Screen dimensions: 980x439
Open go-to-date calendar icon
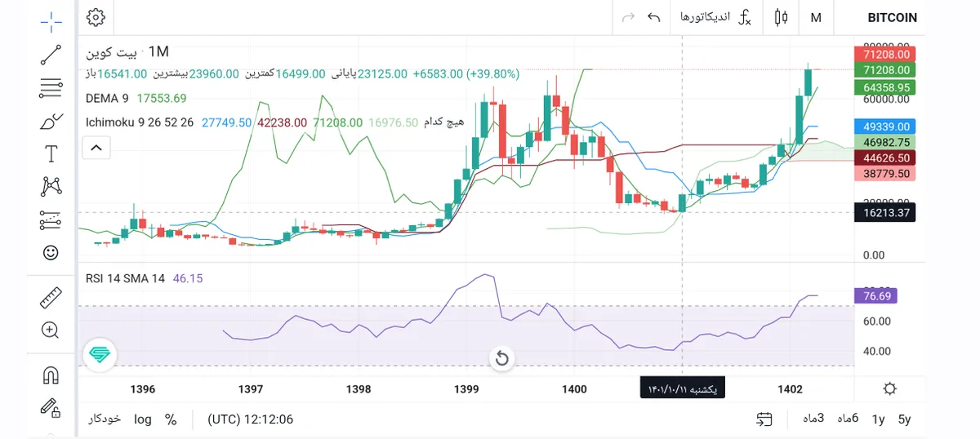point(764,419)
